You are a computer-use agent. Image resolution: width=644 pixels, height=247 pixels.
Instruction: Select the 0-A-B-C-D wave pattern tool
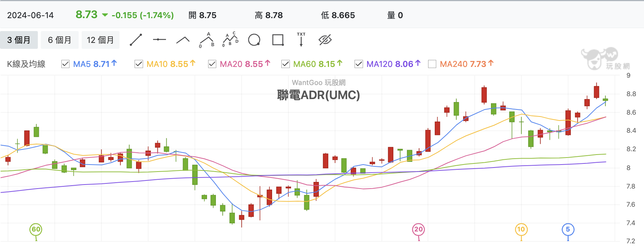[230, 40]
